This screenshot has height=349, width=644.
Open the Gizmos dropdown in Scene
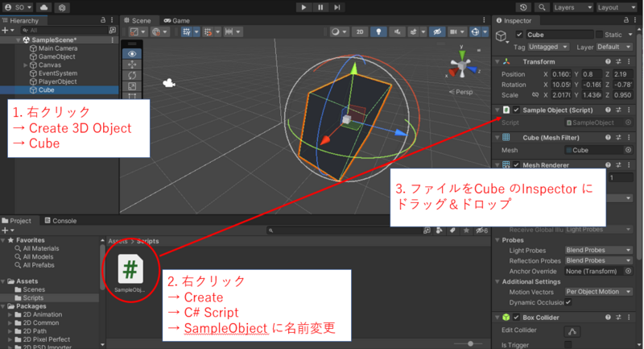485,31
